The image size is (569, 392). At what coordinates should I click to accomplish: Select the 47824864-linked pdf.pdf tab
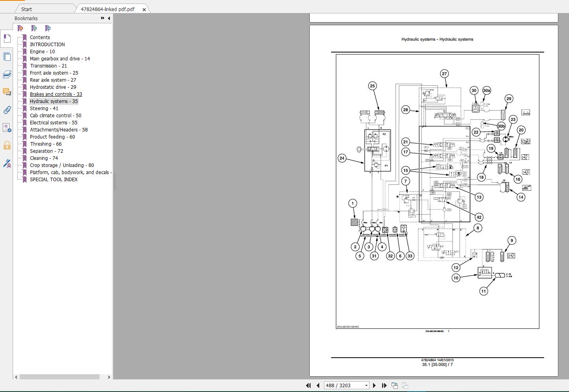[x=107, y=9]
